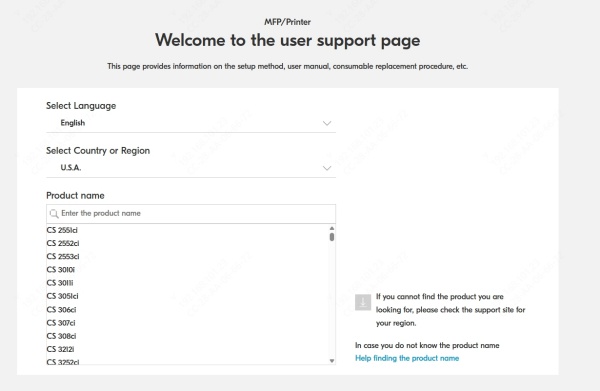Choose the CS 3252ci product entry
The width and height of the screenshot is (600, 391).
pos(63,362)
